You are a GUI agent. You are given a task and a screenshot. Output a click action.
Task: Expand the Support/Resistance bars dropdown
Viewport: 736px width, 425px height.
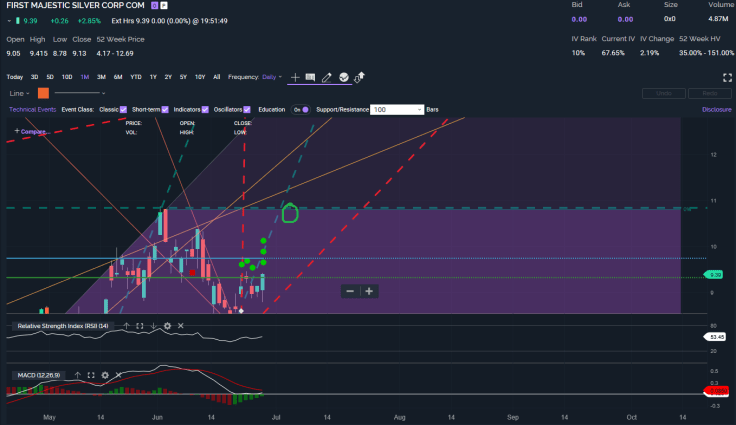point(418,109)
